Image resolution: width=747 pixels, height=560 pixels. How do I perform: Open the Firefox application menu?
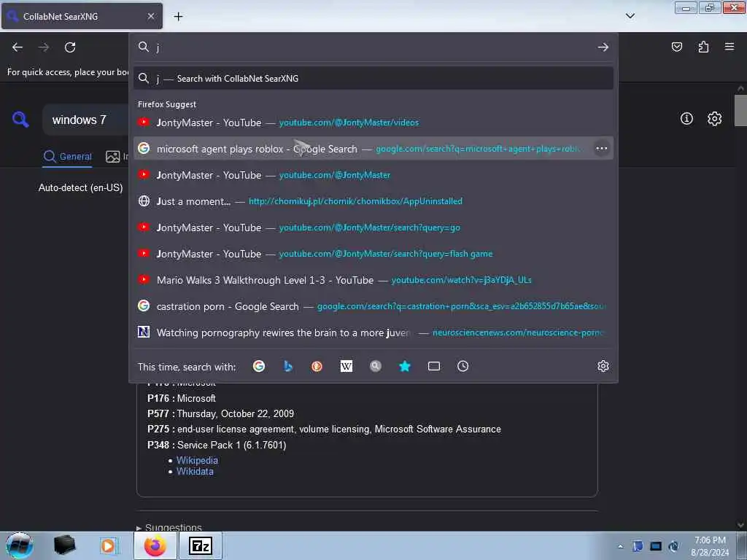tap(729, 47)
